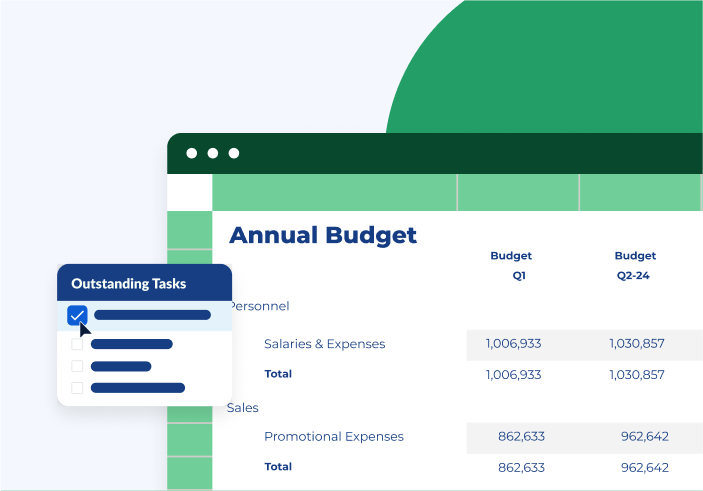The height and width of the screenshot is (491, 703).
Task: Click the Budget Q2-24 column header
Action: tap(634, 265)
